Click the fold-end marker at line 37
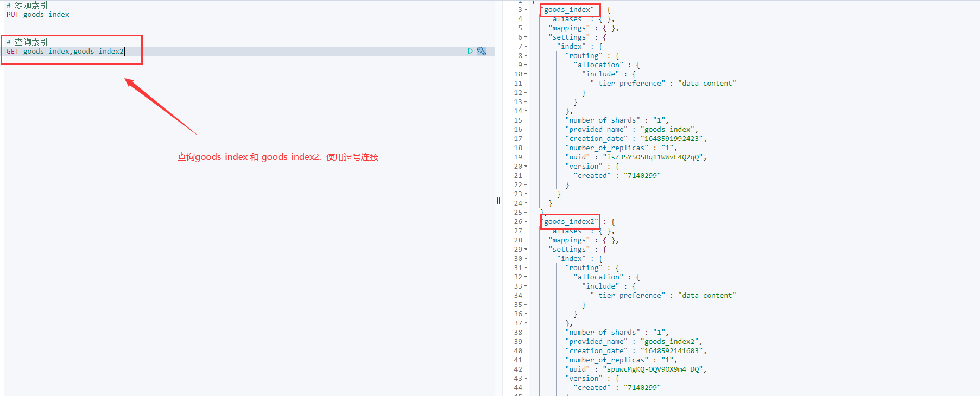Screen dimensions: 980x396 [526, 323]
